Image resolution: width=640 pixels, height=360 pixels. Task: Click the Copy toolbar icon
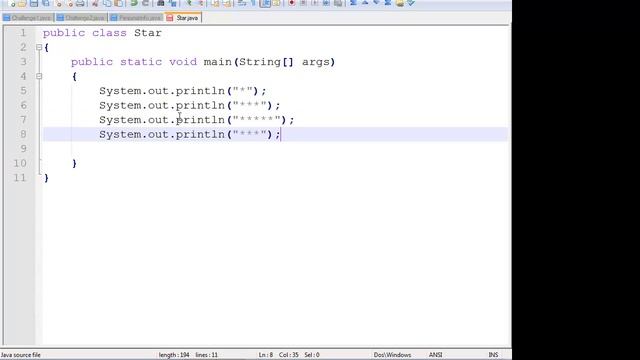pos(107,3)
